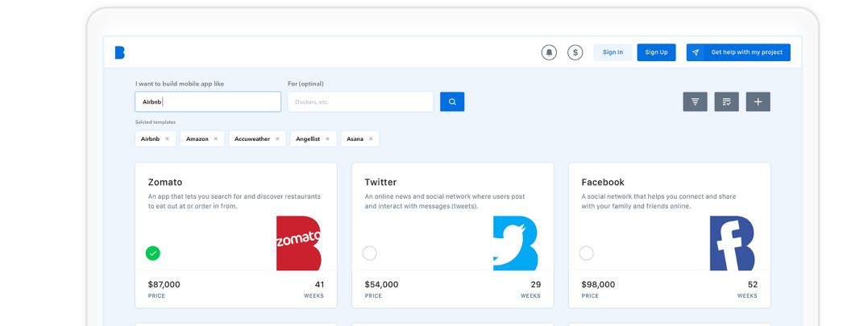Click the dollar currency icon
Screen dimensions: 868x326
pos(575,52)
